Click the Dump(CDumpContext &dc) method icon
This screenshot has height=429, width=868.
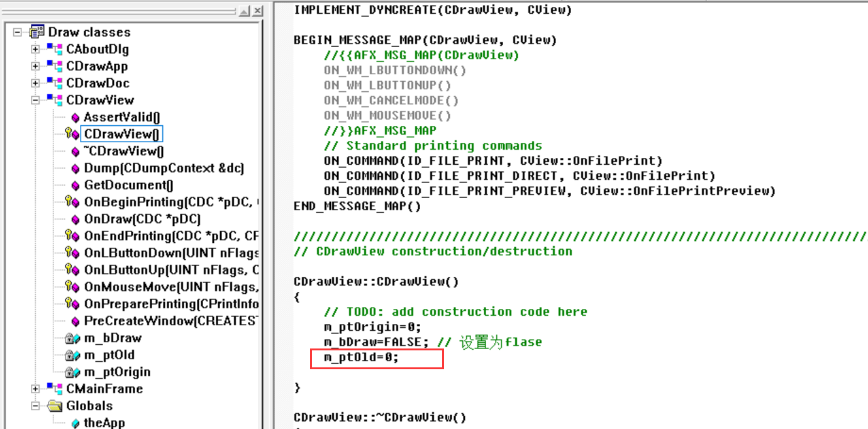(x=75, y=169)
